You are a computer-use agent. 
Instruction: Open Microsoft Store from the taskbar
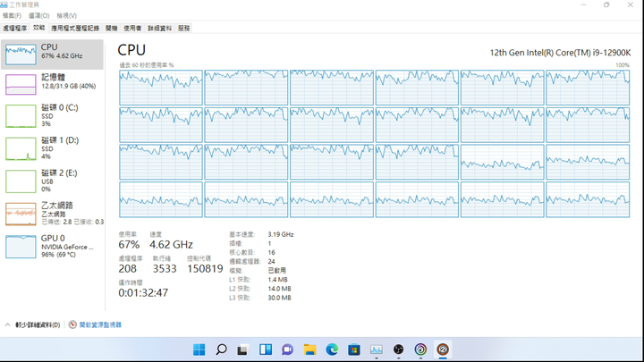pyautogui.click(x=354, y=349)
